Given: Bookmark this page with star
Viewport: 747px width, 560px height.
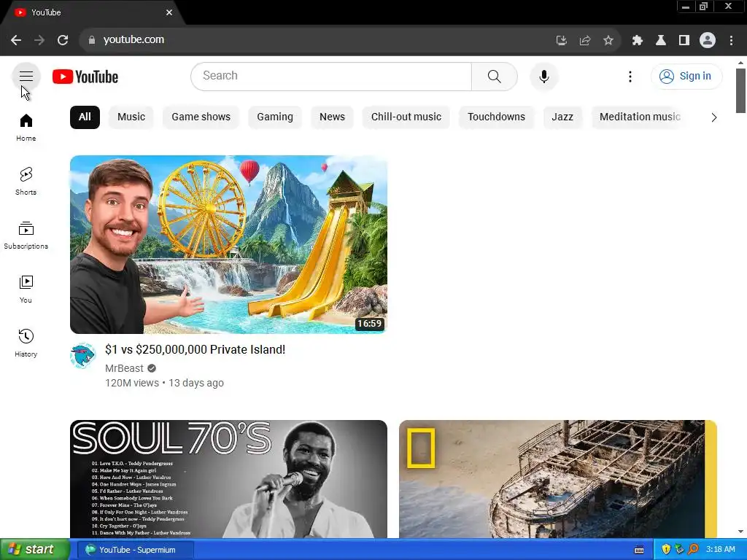Looking at the screenshot, I should [x=608, y=41].
